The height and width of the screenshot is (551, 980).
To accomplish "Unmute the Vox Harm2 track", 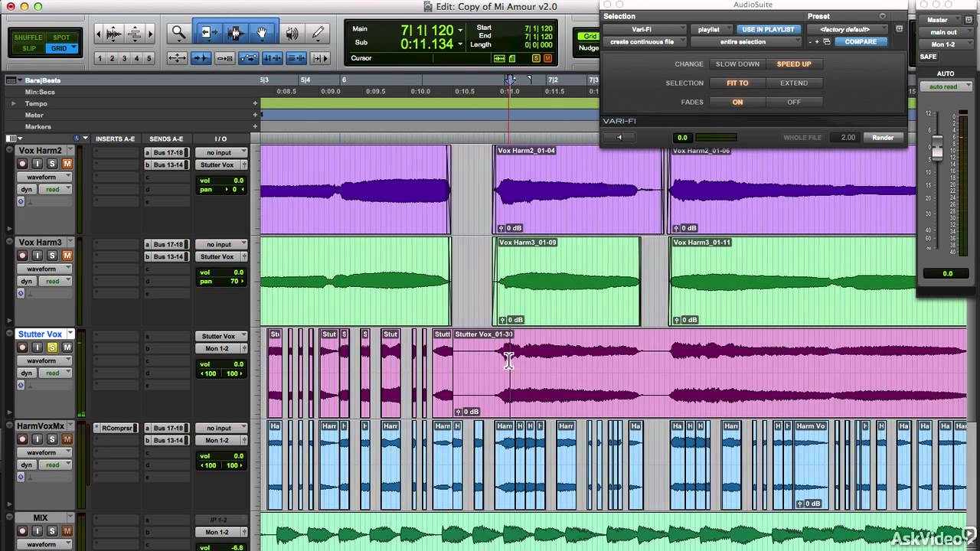I will pos(67,164).
